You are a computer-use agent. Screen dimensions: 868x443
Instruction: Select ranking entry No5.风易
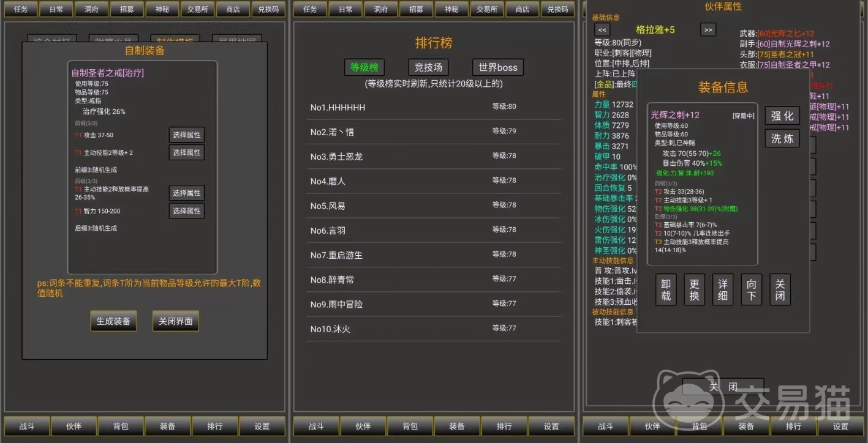pos(434,206)
